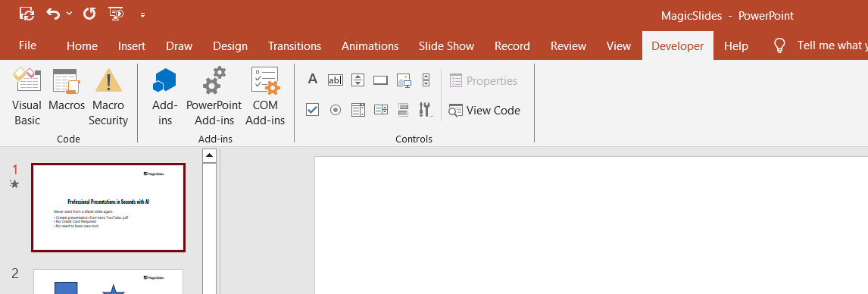Insert a Command Button control

pyautogui.click(x=380, y=80)
